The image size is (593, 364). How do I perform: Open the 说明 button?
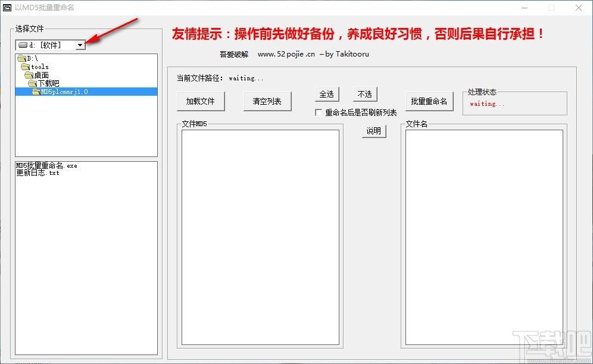tap(374, 131)
